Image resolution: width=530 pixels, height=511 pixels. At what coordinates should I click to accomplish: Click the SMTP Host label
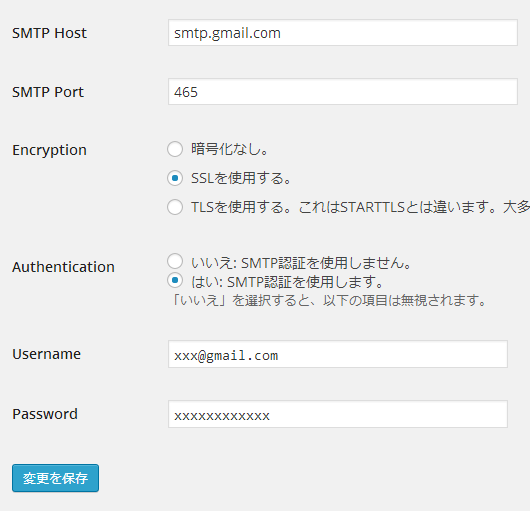49,33
